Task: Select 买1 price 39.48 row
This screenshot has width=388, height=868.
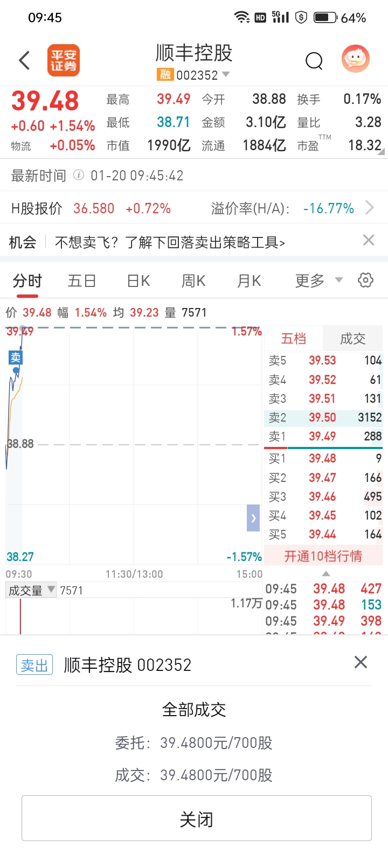Action: [323, 458]
